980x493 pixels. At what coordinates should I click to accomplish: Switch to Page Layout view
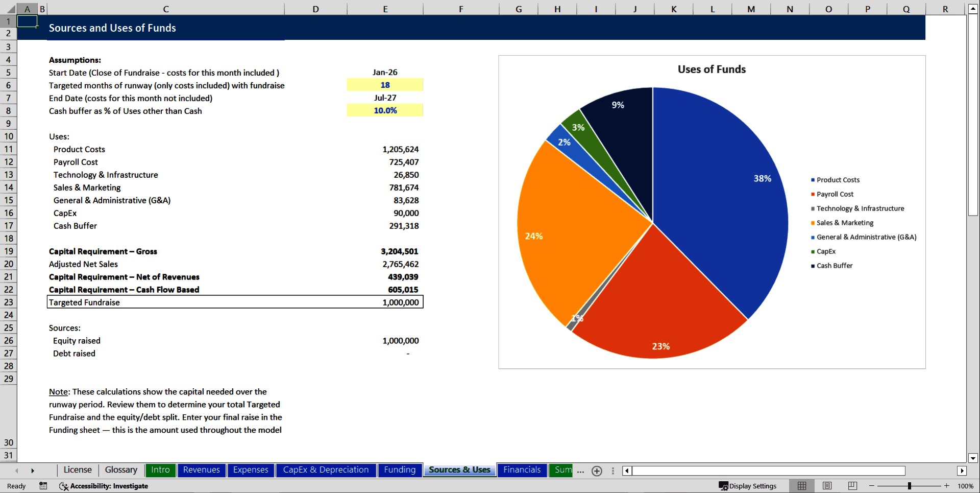tap(826, 486)
